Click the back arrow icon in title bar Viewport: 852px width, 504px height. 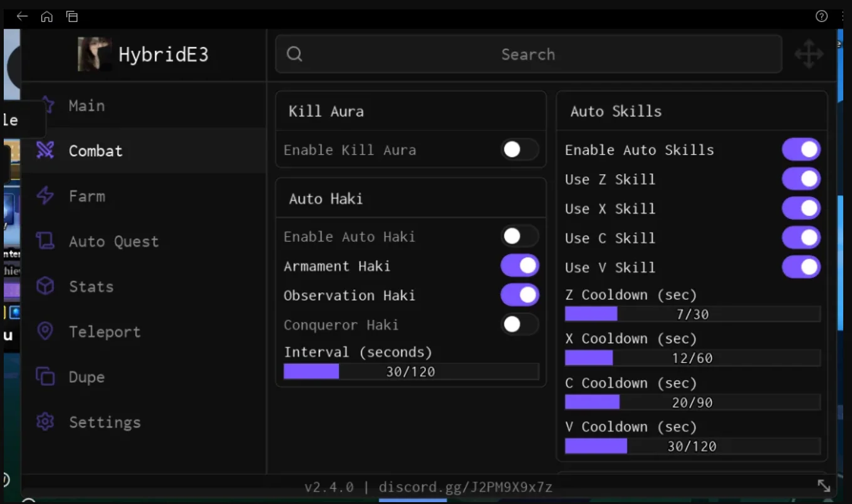(22, 16)
